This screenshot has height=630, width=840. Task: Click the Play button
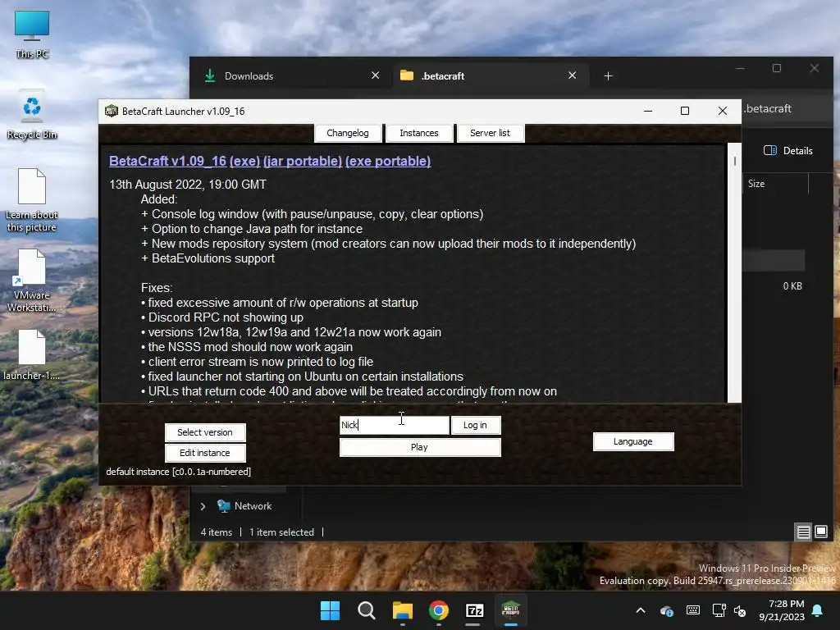coord(419,447)
